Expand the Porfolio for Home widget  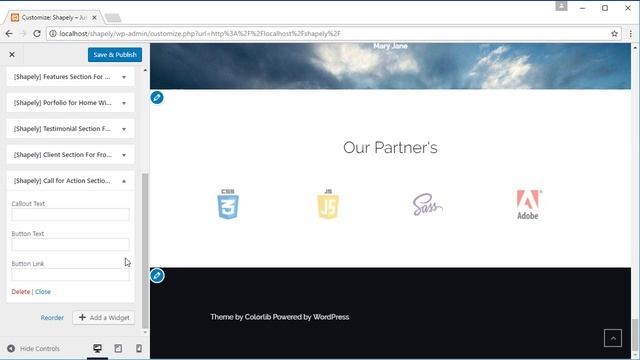coord(70,103)
